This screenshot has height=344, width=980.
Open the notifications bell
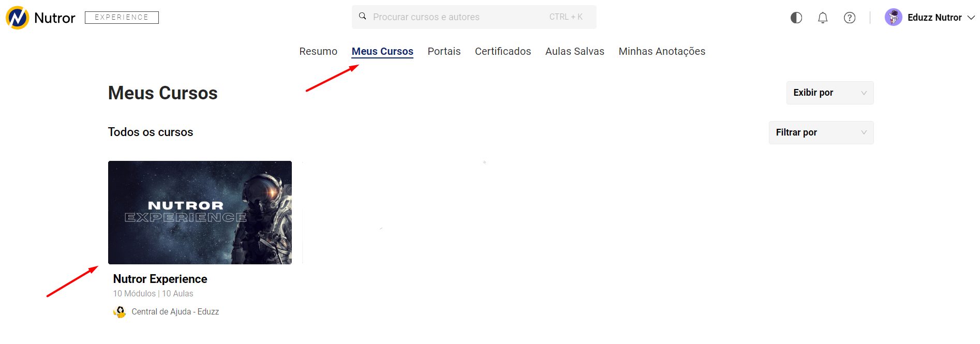tap(823, 18)
